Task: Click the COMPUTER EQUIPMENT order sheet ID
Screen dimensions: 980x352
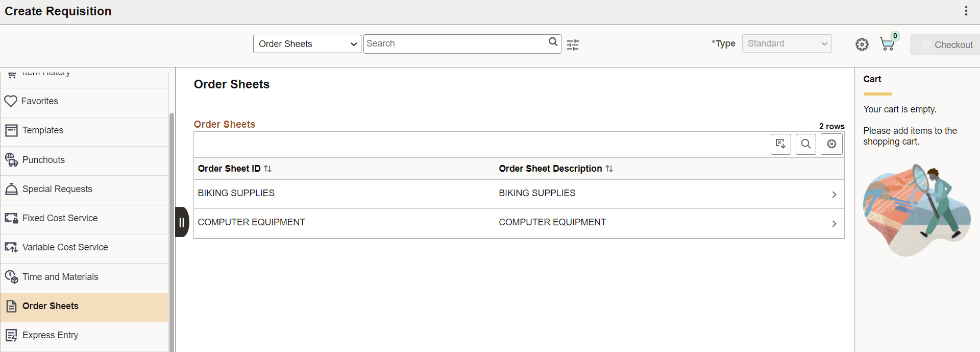Action: click(x=251, y=222)
